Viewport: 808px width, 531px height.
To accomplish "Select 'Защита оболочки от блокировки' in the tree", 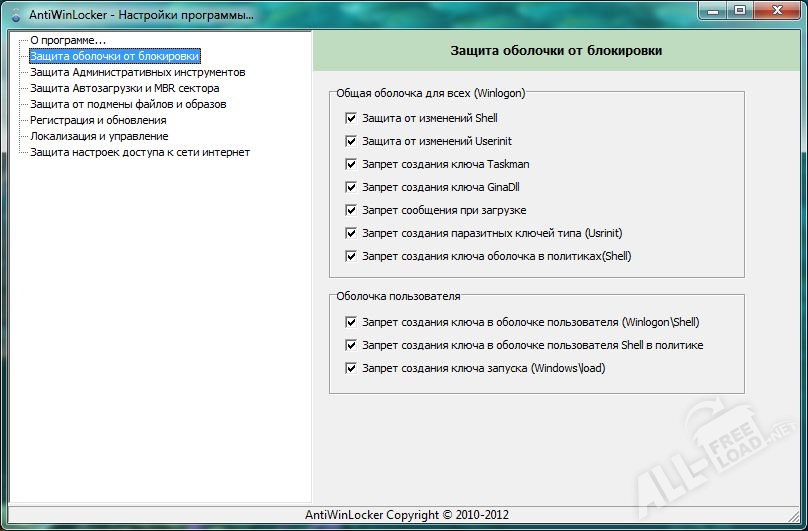I will (114, 56).
